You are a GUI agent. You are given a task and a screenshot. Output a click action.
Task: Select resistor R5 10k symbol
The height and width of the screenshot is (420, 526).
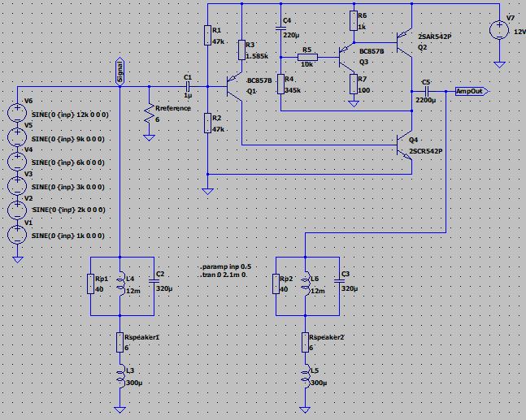[x=307, y=58]
